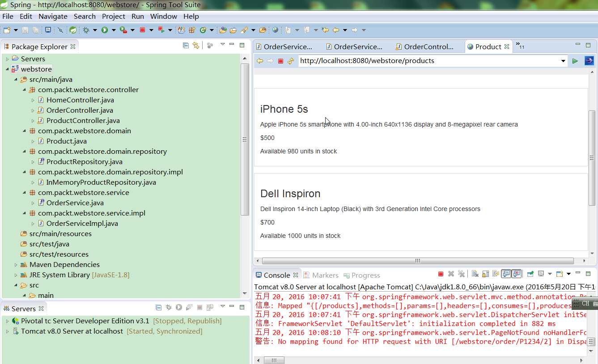Open the Navigate menu
598x364 pixels.
click(x=53, y=16)
